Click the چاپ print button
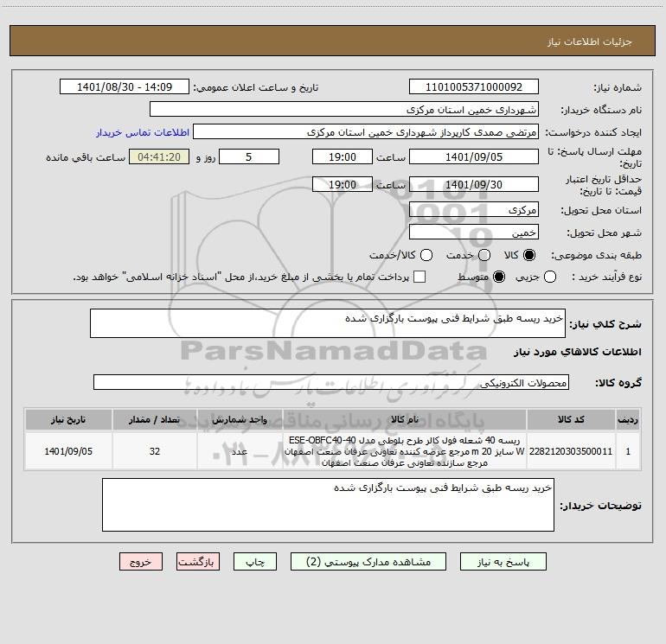Screen dimensions: 666x644 pos(255,562)
